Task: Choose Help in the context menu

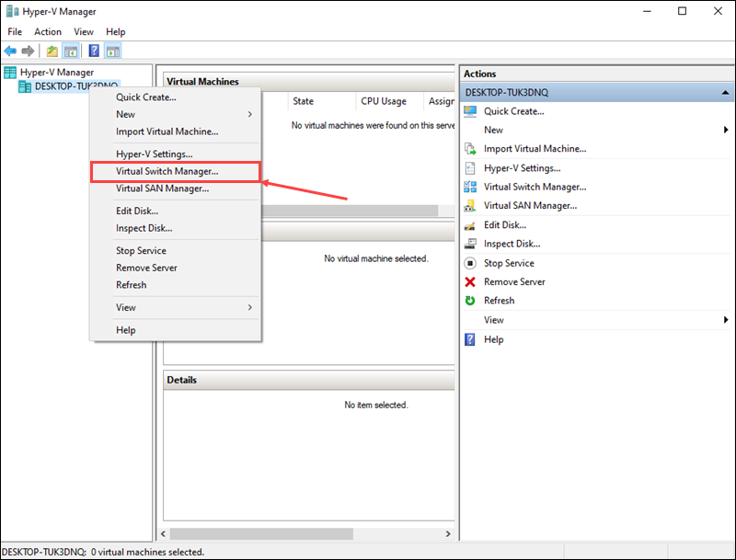Action: pos(175,330)
